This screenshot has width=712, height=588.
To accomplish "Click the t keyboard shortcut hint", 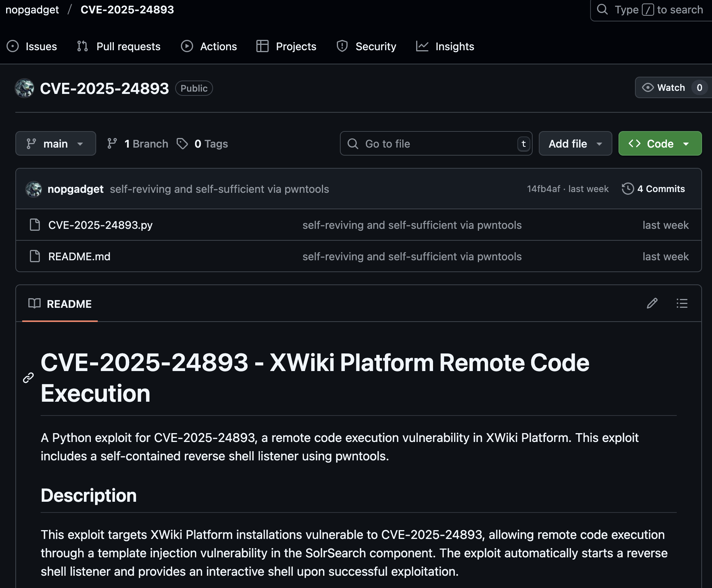I will coord(523,144).
